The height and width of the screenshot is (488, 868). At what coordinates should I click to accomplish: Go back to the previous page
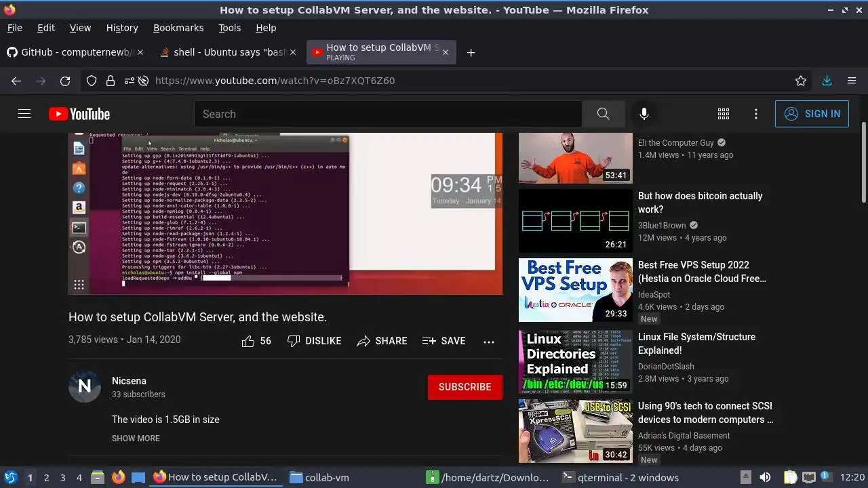(16, 81)
